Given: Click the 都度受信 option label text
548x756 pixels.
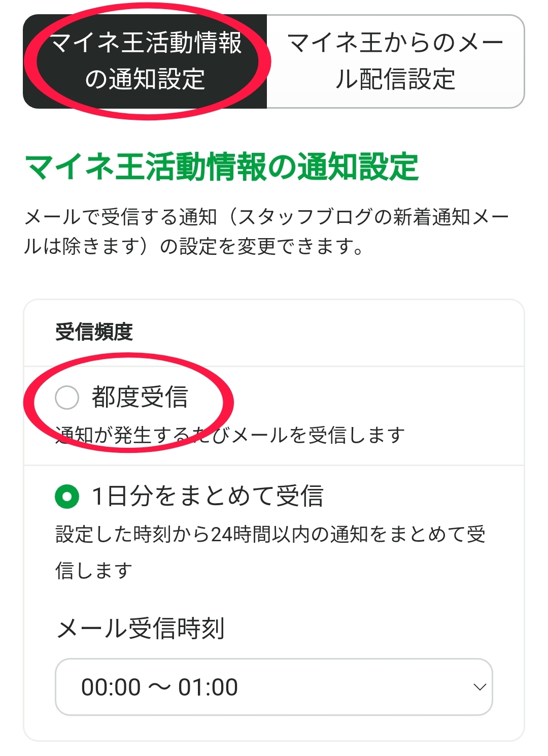Looking at the screenshot, I should (x=140, y=397).
